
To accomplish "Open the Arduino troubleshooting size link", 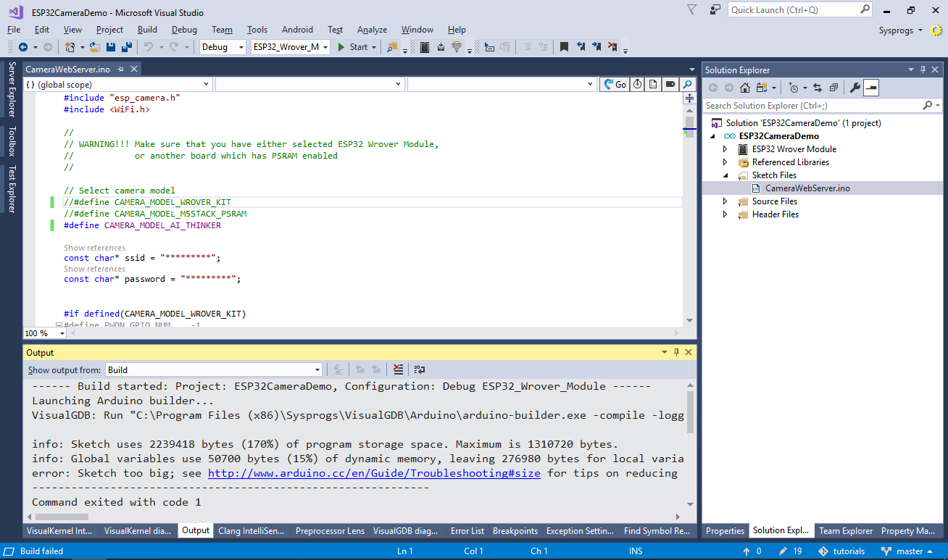I will click(374, 473).
